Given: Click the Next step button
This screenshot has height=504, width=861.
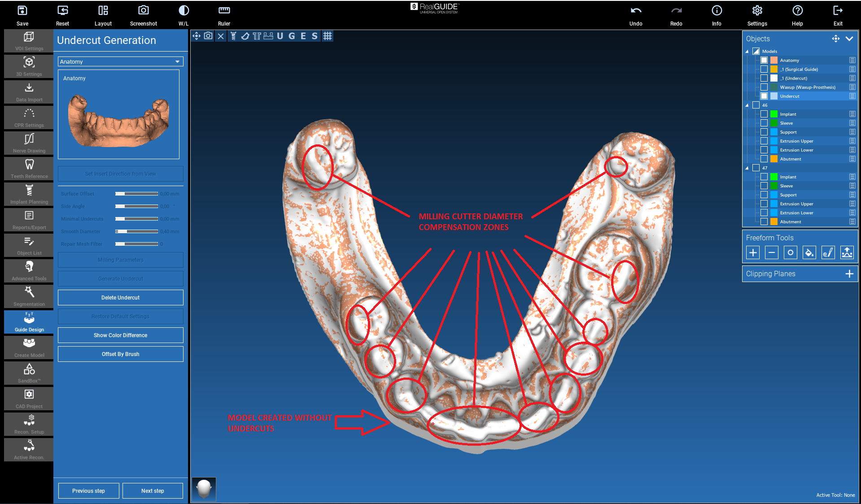Looking at the screenshot, I should click(x=153, y=491).
